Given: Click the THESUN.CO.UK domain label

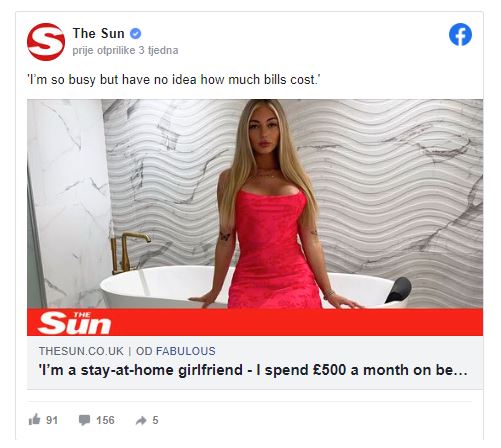Looking at the screenshot, I should click(81, 351).
